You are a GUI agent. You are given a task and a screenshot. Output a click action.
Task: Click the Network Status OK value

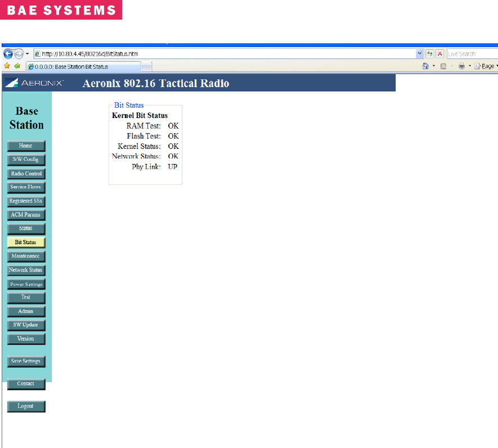point(173,156)
